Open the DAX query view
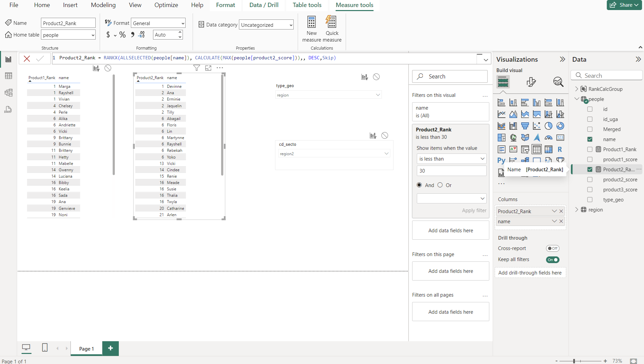 pyautogui.click(x=9, y=110)
